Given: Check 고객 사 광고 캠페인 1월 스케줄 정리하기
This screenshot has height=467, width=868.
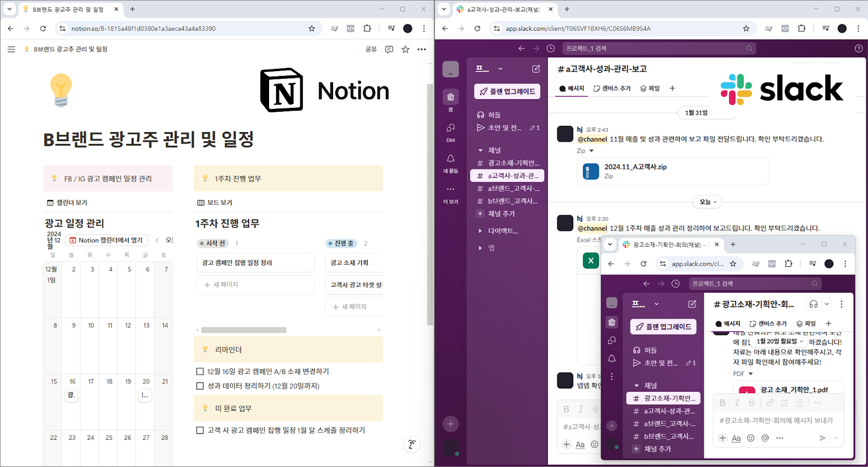Looking at the screenshot, I should tap(200, 430).
